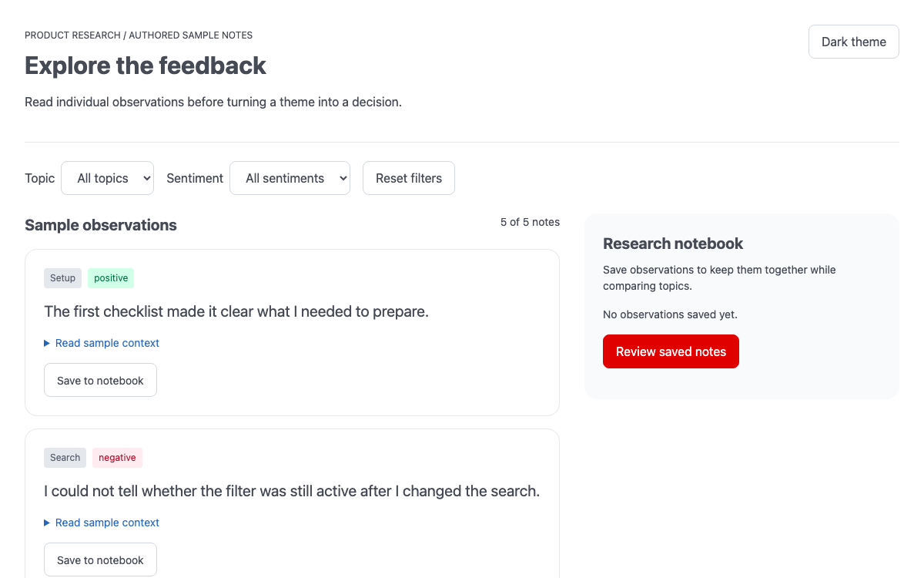Open Review saved notes

pos(671,351)
